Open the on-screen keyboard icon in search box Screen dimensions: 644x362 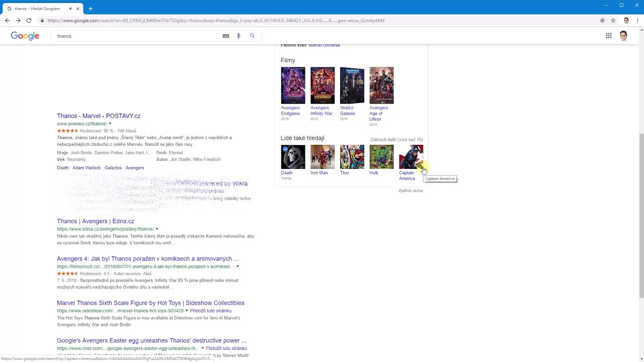[226, 36]
